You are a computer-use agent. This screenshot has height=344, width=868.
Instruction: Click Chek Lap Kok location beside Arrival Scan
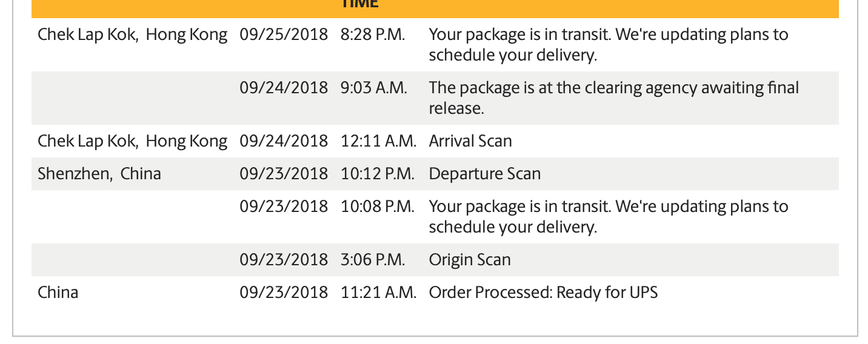tap(133, 141)
